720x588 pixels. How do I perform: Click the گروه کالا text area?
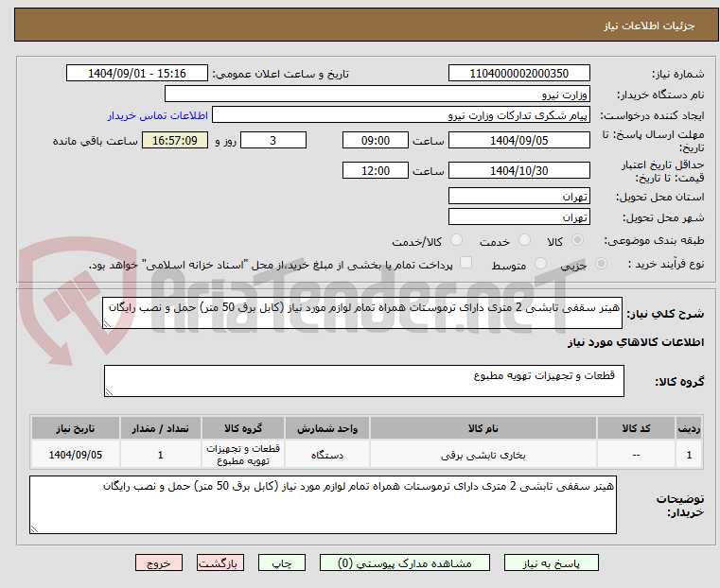tap(363, 381)
